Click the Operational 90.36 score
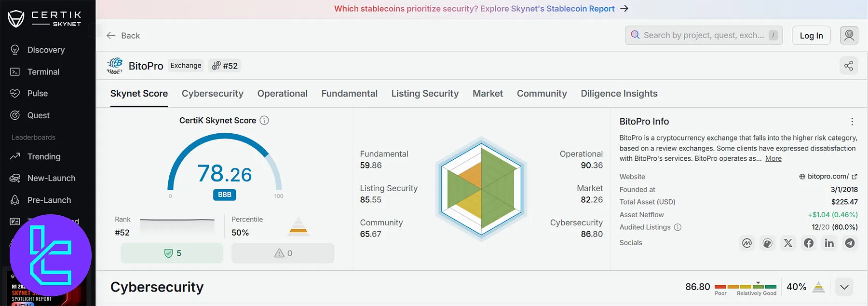 click(x=592, y=166)
